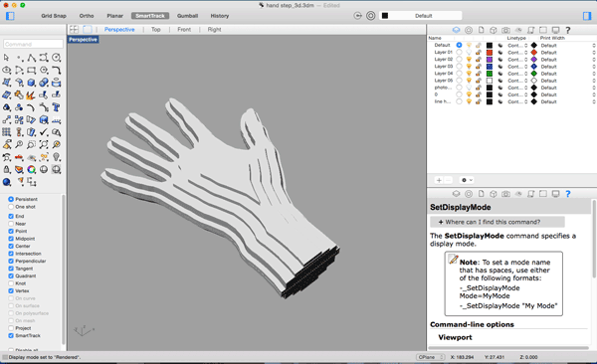The image size is (597, 364).
Task: Switch to the Front viewport tab
Action: 184,29
